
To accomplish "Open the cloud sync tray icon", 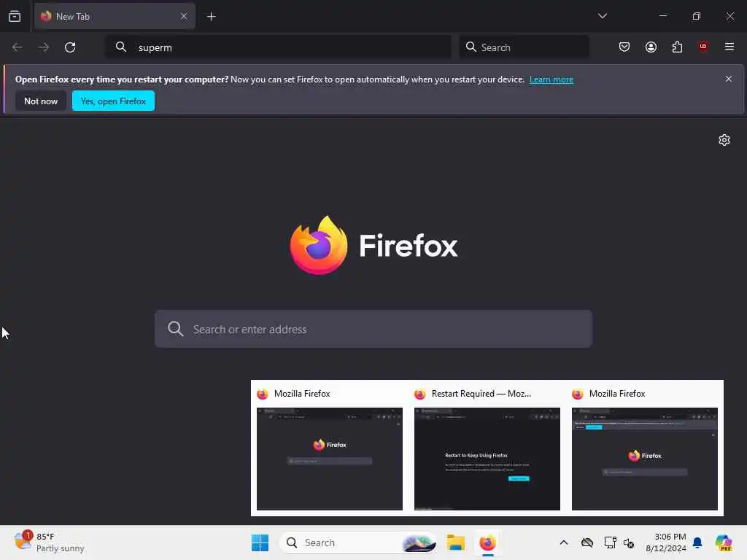I will coord(587,542).
